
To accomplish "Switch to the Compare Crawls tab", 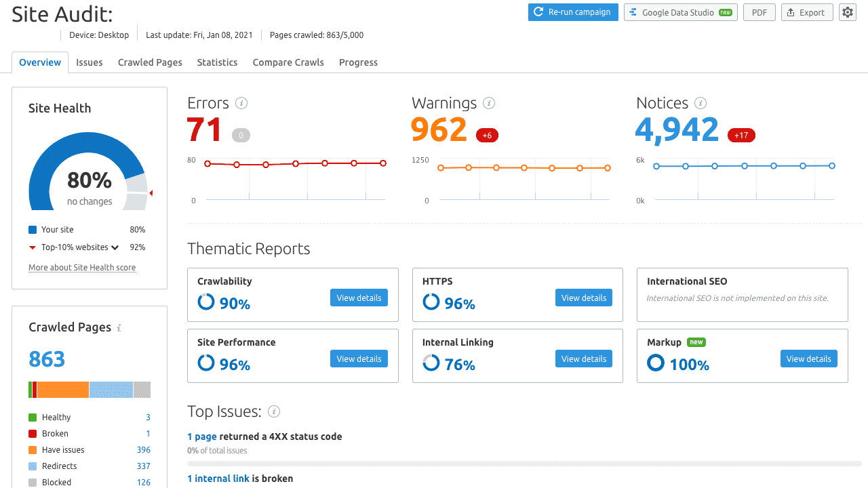I will [288, 62].
